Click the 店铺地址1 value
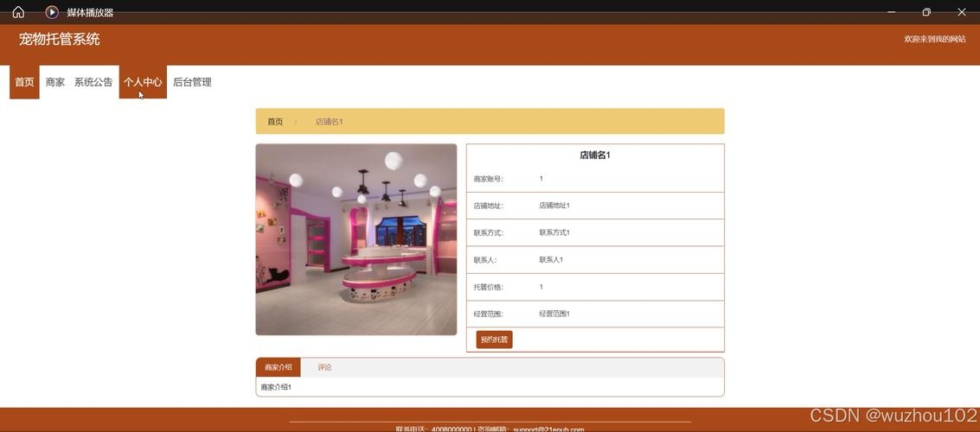 pyautogui.click(x=554, y=206)
